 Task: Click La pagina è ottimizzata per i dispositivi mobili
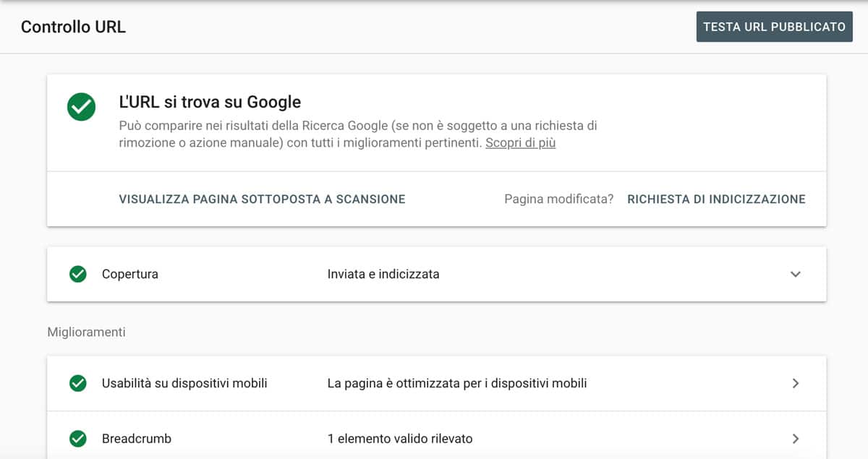tap(457, 383)
